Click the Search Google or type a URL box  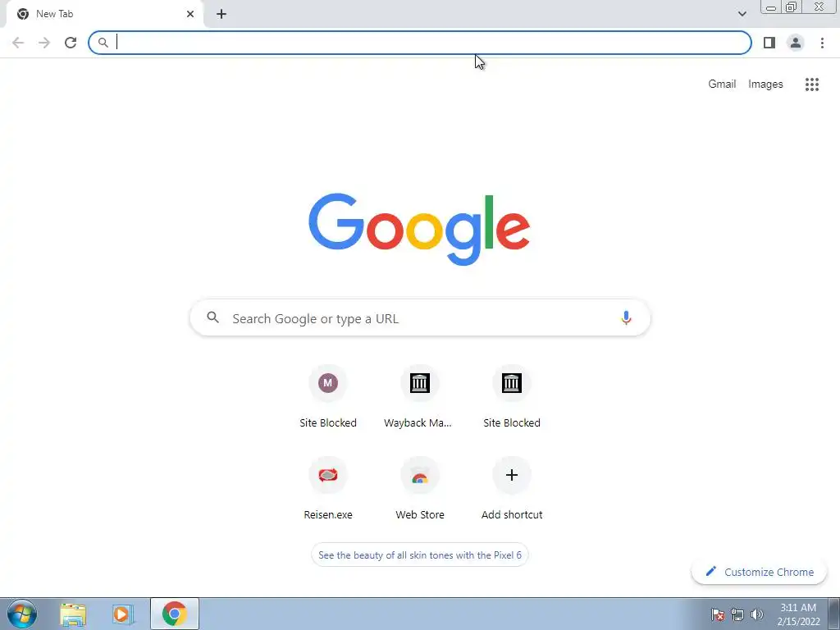point(420,318)
